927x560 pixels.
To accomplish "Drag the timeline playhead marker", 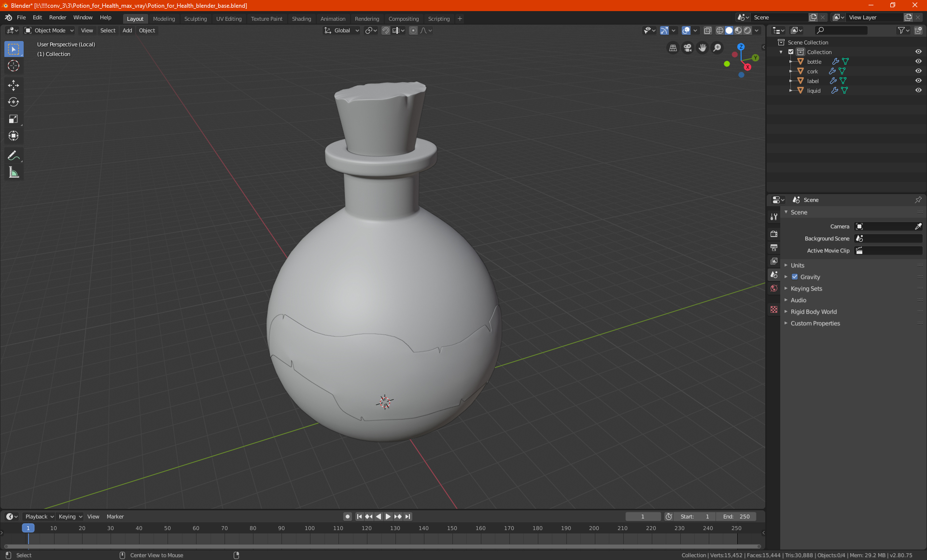I will (28, 528).
